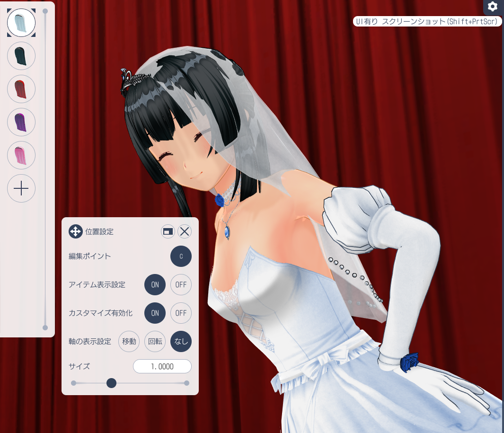Viewport: 504px width, 433px height.
Task: Select the black hair item
Action: (x=21, y=56)
